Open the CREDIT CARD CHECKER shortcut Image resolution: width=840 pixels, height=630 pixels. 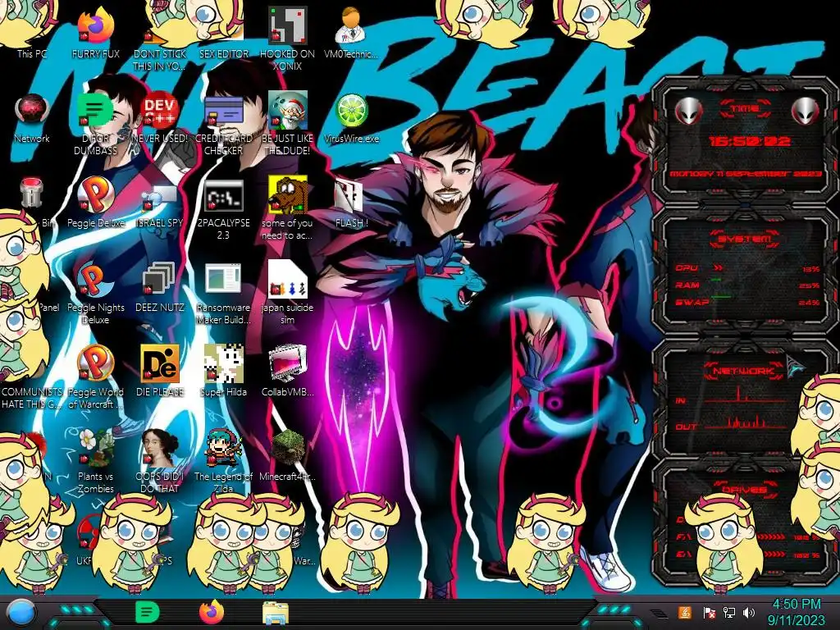click(223, 123)
